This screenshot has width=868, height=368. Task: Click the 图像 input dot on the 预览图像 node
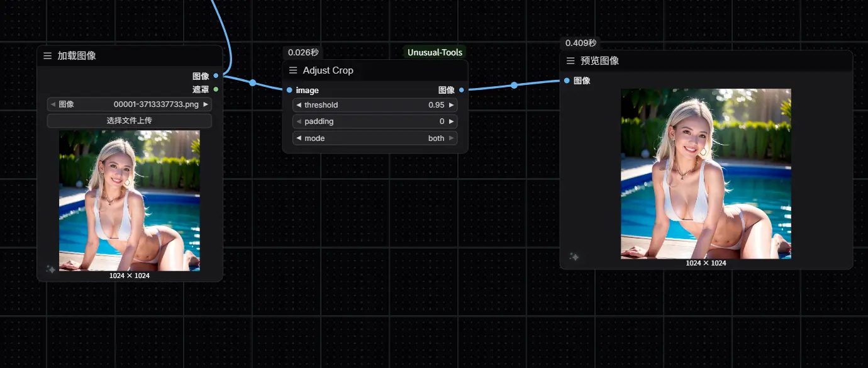coord(565,81)
